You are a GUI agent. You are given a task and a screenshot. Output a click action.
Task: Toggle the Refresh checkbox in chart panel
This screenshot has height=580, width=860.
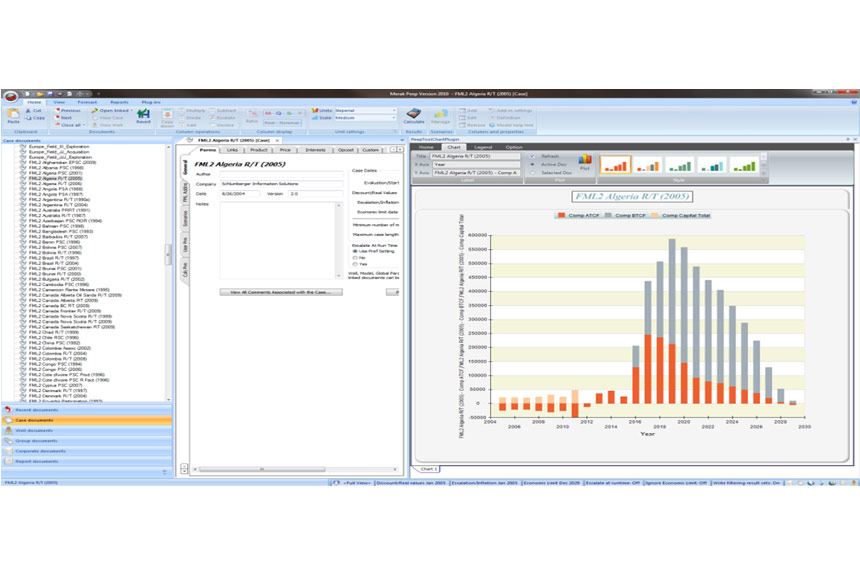(x=532, y=156)
